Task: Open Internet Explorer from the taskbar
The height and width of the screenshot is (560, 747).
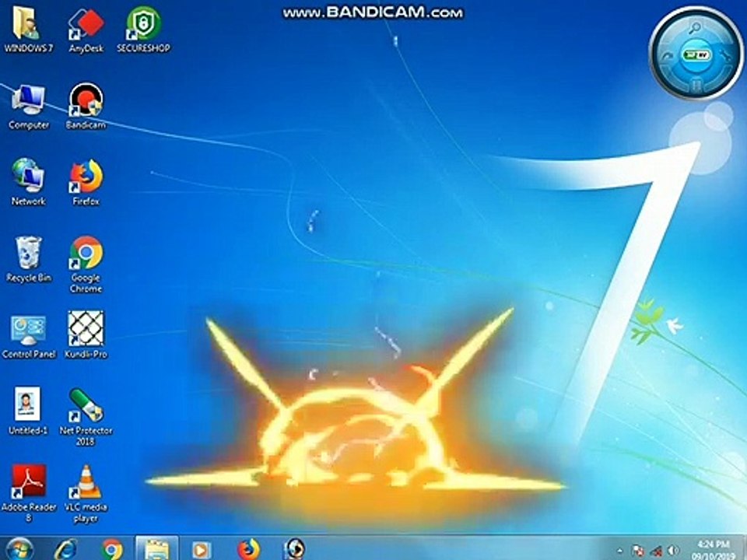Action: (65, 550)
